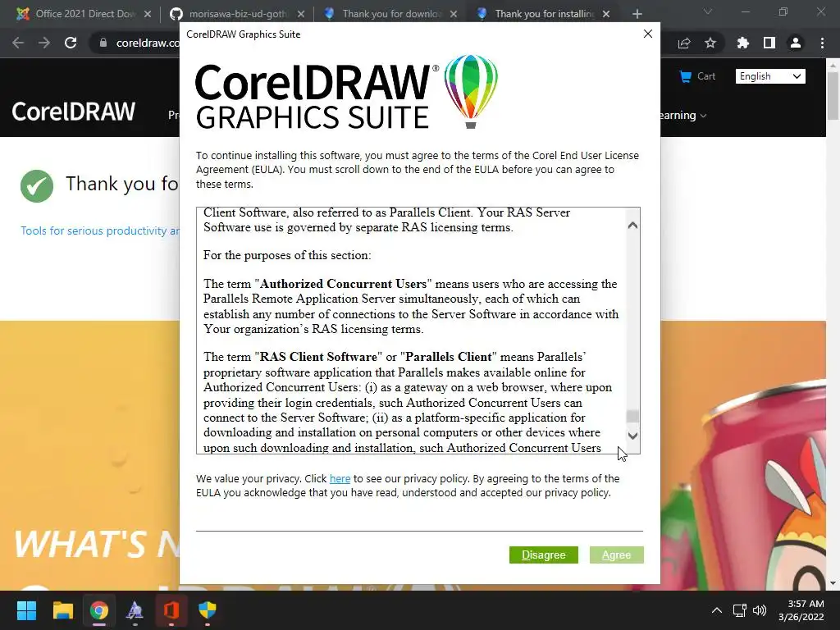The height and width of the screenshot is (630, 840).
Task: Open the Cart on the CorelDRAW site
Action: tap(697, 76)
